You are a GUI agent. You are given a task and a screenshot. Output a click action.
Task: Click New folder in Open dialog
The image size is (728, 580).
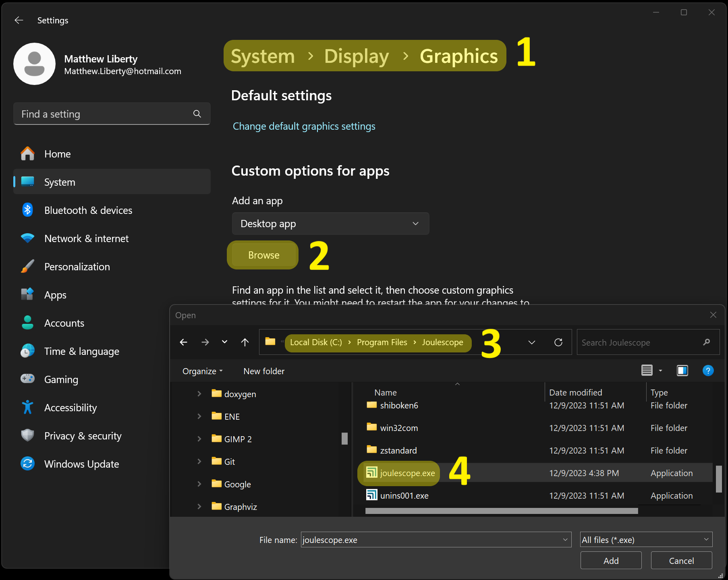click(x=264, y=371)
